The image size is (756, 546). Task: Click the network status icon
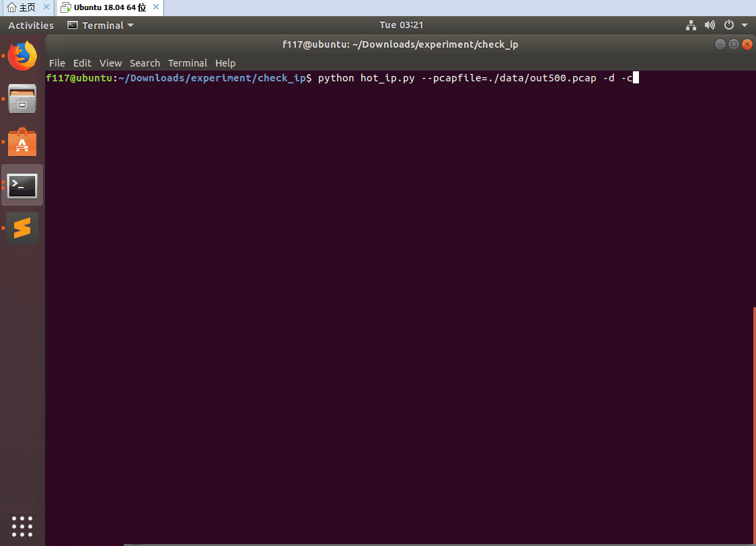(x=691, y=25)
